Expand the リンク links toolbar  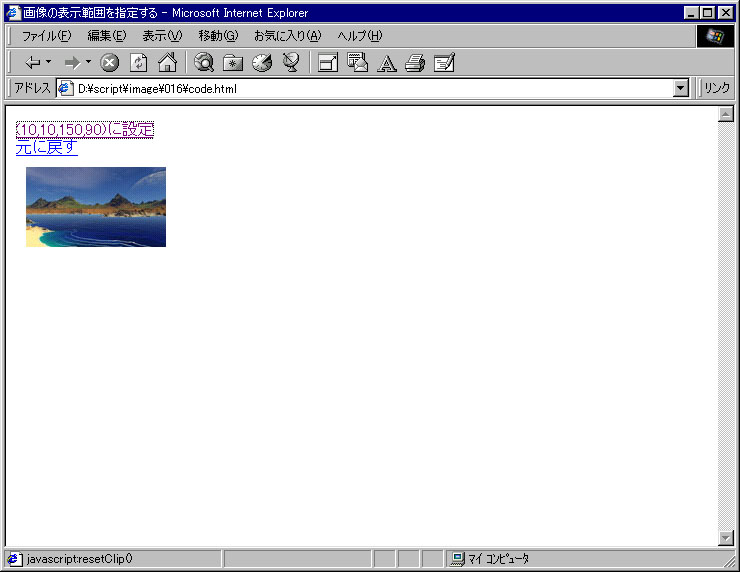click(x=716, y=88)
